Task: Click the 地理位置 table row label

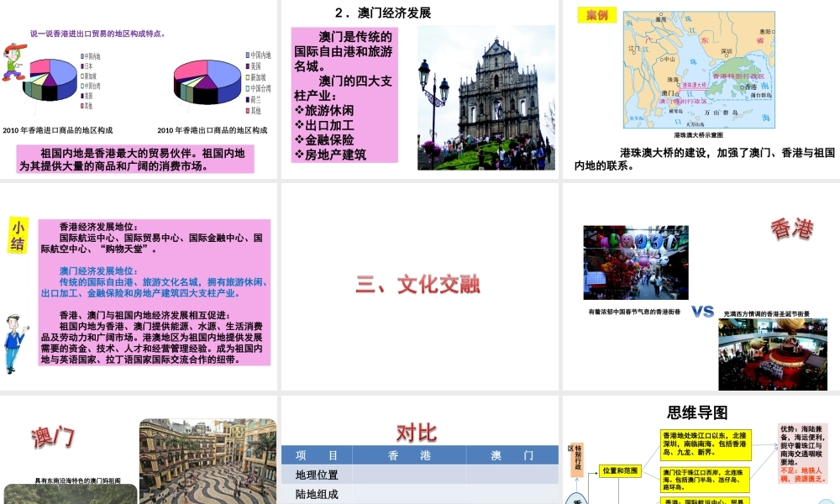Action: 317,475
